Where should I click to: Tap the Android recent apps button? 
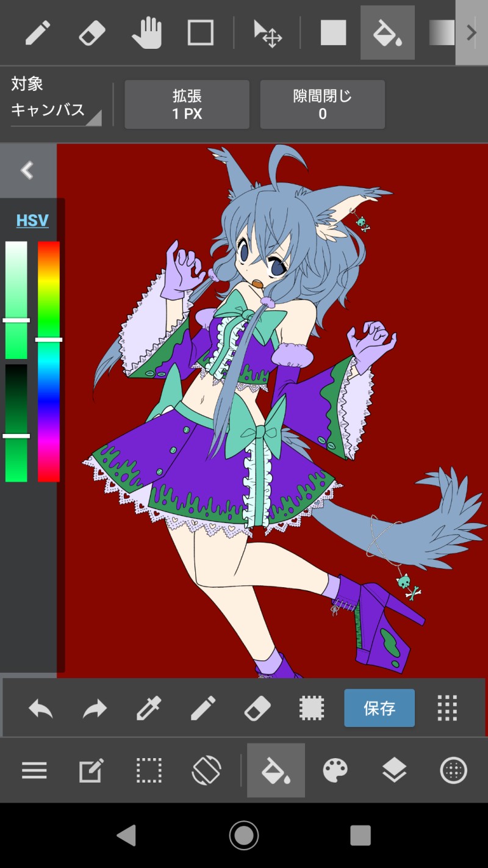tap(361, 835)
